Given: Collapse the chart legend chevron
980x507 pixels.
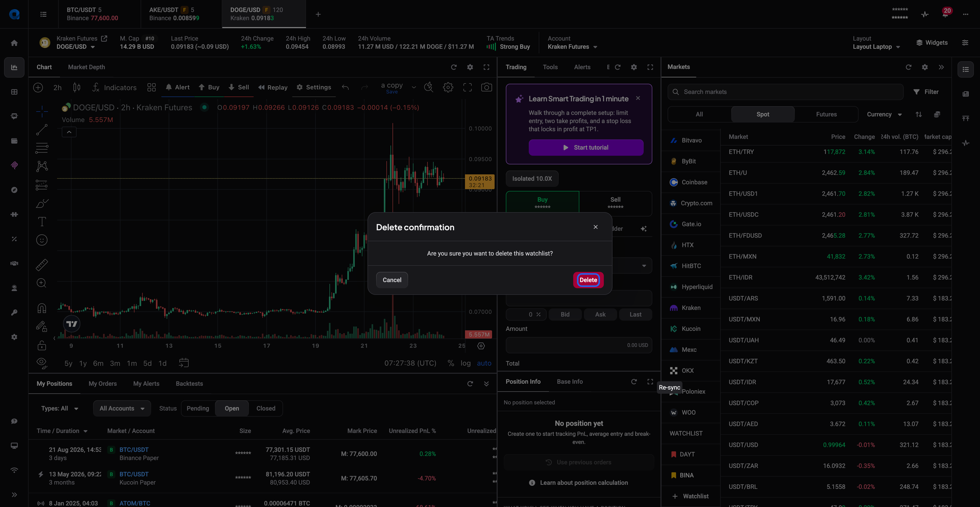Looking at the screenshot, I should [x=69, y=132].
